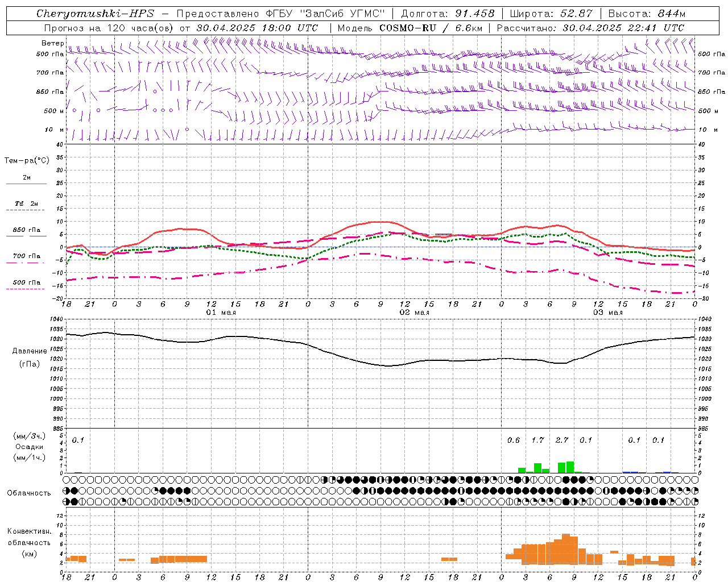The height and width of the screenshot is (582, 728).
Task: Click the date label '02 мая' under temperature chart
Action: pyautogui.click(x=414, y=313)
